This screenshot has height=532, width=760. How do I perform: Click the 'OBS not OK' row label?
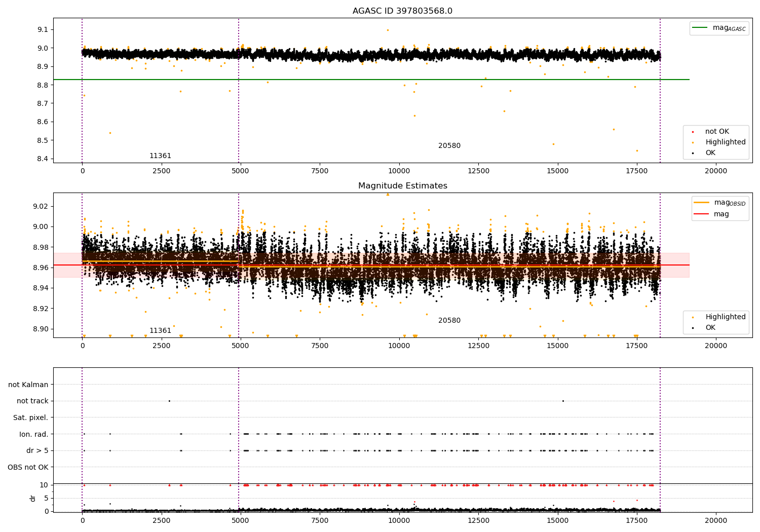pos(28,467)
